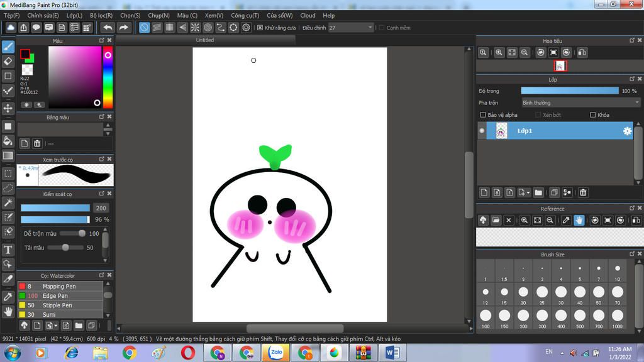Delete layer using the Lớp panel trash icon
This screenshot has height=362, width=644.
click(x=583, y=192)
